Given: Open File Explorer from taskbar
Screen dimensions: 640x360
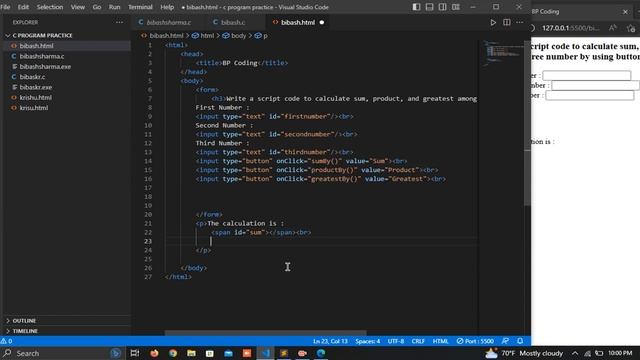Looking at the screenshot, I should 191,353.
